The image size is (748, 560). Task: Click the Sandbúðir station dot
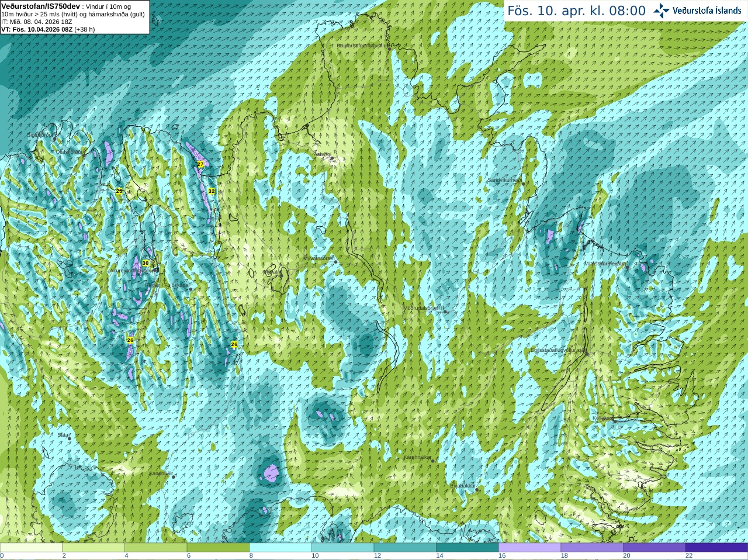(x=174, y=477)
